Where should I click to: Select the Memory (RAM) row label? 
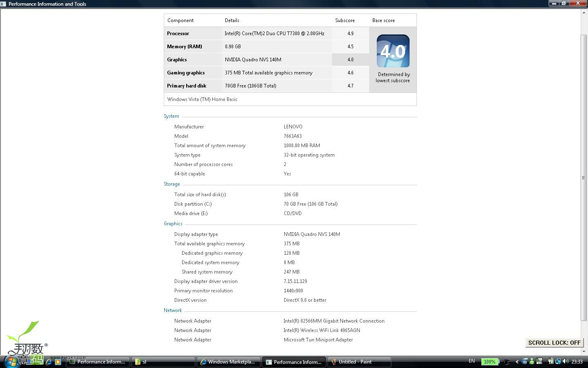tap(185, 47)
